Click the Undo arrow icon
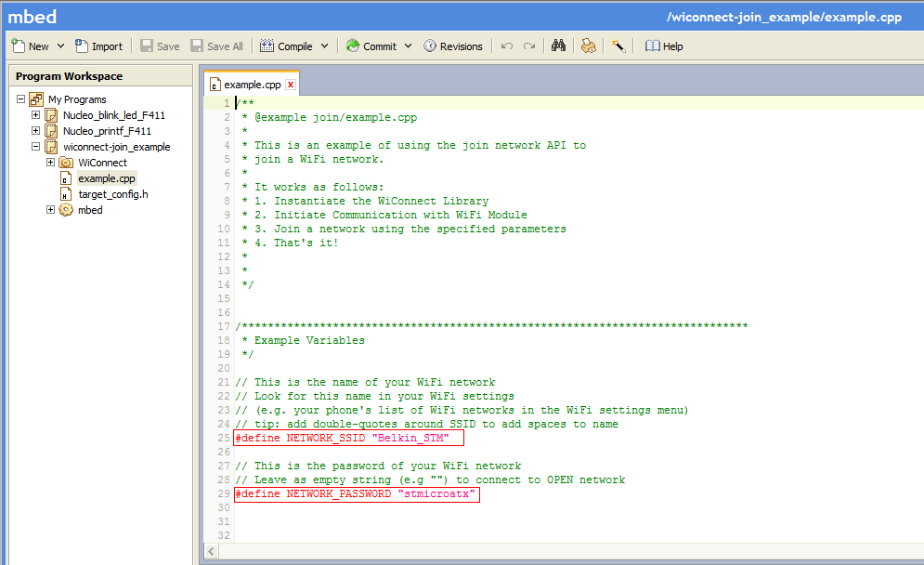Viewport: 924px width, 565px height. 507,46
